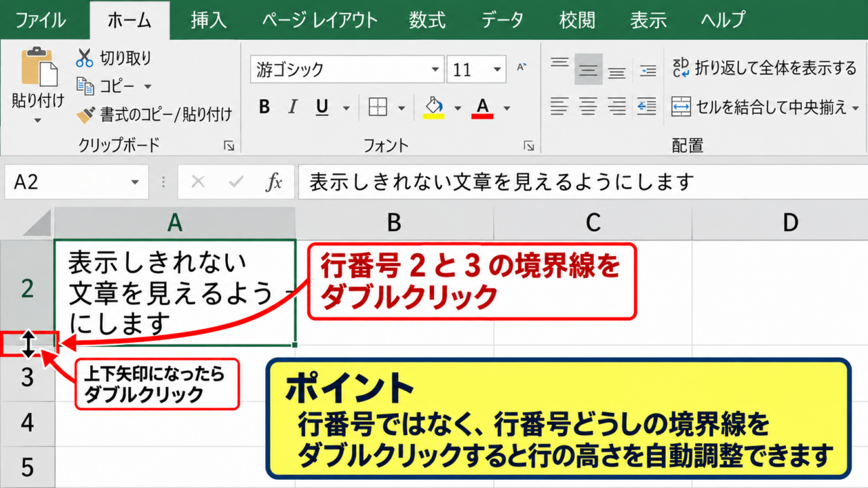Image resolution: width=868 pixels, height=488 pixels.
Task: Switch to the 表示 tab
Action: (x=648, y=20)
